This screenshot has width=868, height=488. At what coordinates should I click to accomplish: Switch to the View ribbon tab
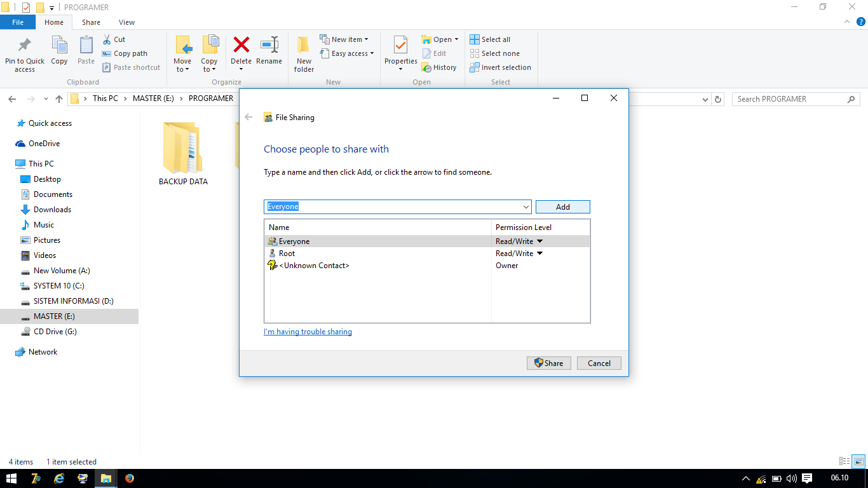[126, 22]
